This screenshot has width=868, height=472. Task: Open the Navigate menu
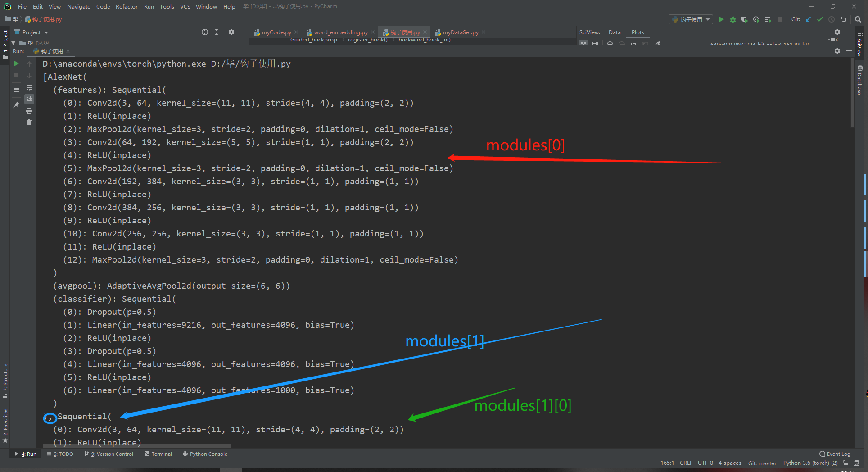pos(79,6)
